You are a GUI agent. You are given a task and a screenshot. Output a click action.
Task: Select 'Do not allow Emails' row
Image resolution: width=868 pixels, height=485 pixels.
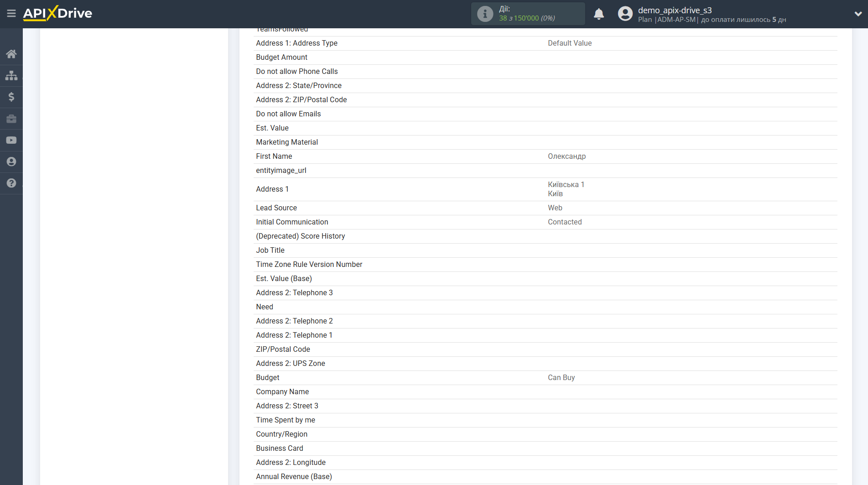[546, 114]
